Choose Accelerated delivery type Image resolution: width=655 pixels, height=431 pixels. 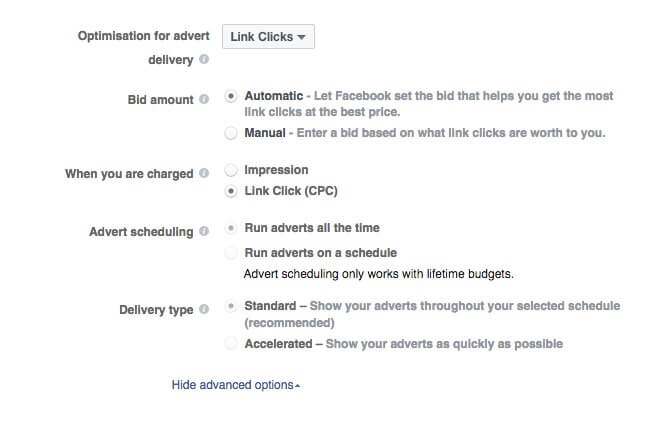[x=232, y=344]
